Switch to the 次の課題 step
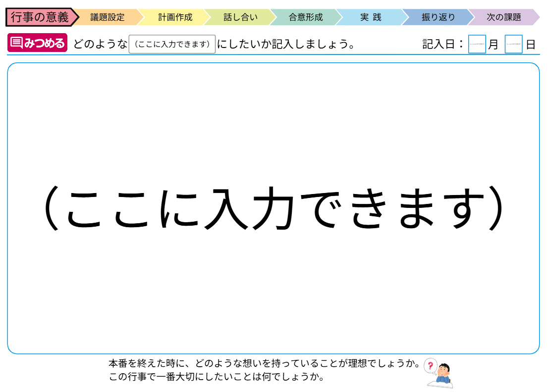Image resolution: width=548 pixels, height=392 pixels. click(x=503, y=17)
